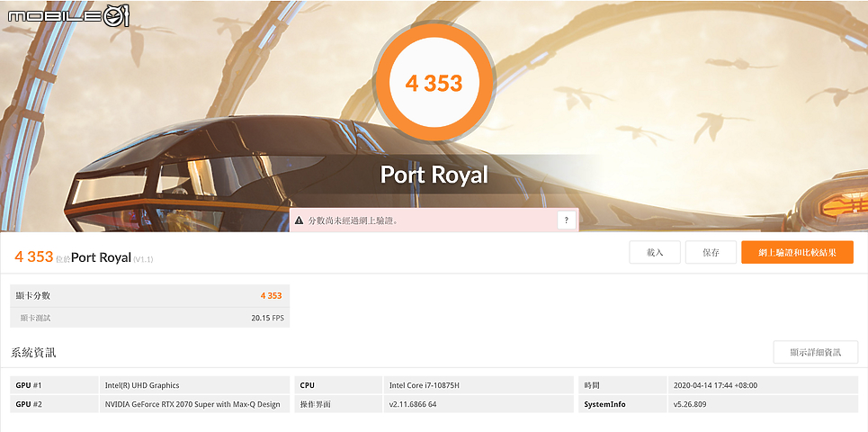Click the unverified score notice bar

coord(434,220)
